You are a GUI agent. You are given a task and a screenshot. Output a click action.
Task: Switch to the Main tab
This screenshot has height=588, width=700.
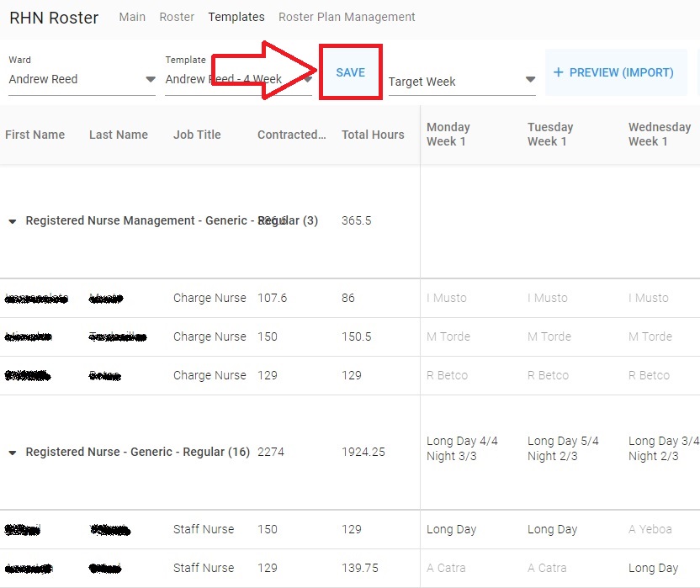(132, 17)
